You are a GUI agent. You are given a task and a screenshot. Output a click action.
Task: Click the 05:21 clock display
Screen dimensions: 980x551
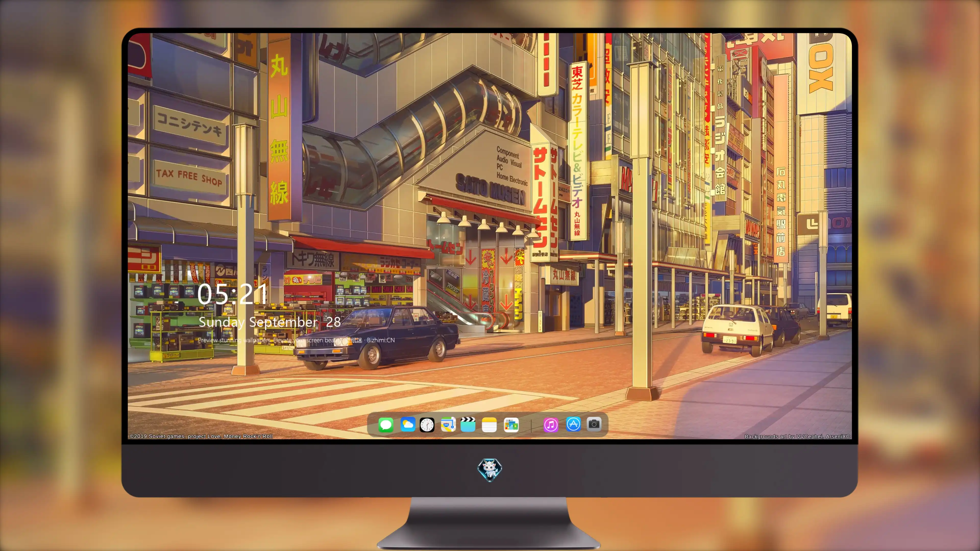coord(232,294)
